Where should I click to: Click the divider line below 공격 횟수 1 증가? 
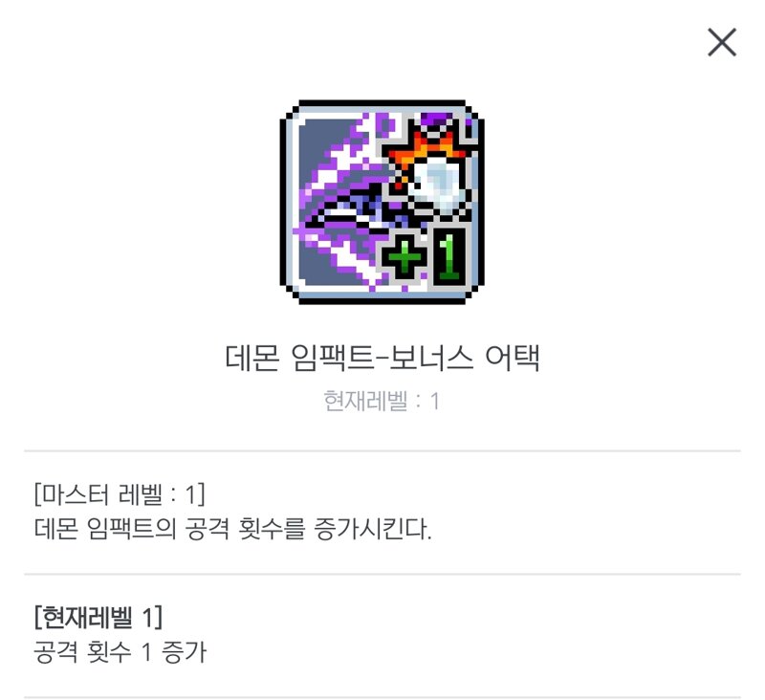[382, 697]
